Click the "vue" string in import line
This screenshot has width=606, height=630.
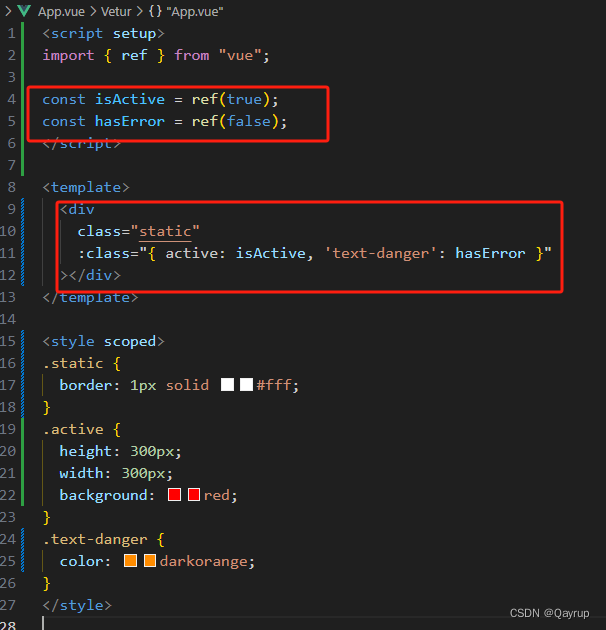point(240,55)
